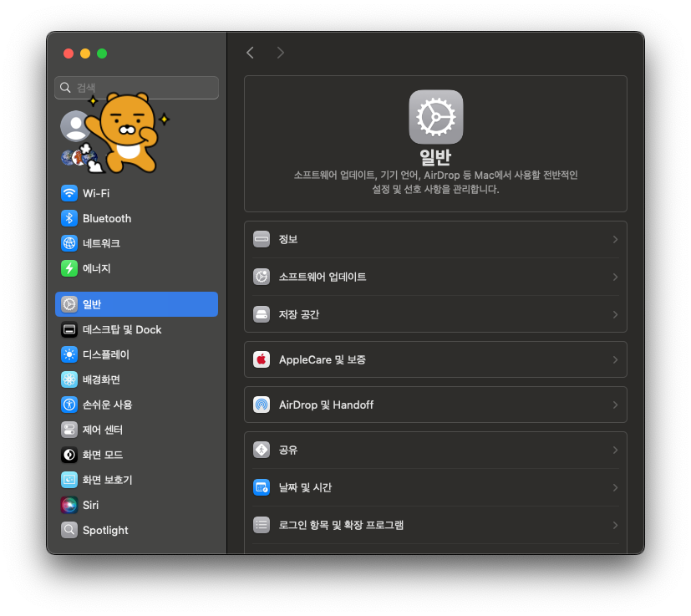
Task: Open the 날짜 및 시간 text
Action: coord(305,487)
